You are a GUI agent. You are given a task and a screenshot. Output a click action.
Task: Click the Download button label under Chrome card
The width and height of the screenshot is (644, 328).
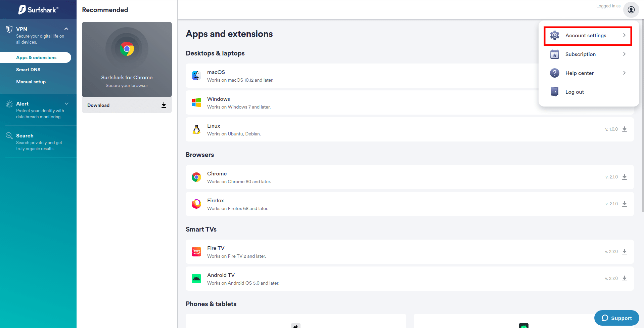pos(98,105)
